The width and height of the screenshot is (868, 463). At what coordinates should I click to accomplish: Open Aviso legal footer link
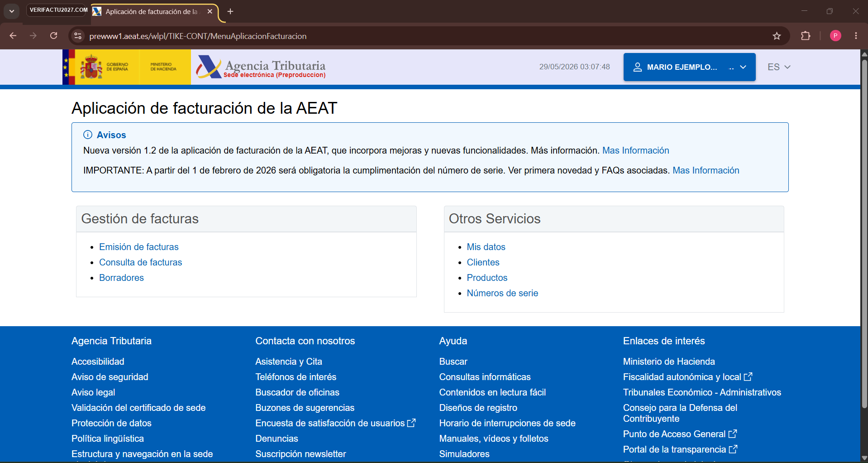click(x=93, y=392)
